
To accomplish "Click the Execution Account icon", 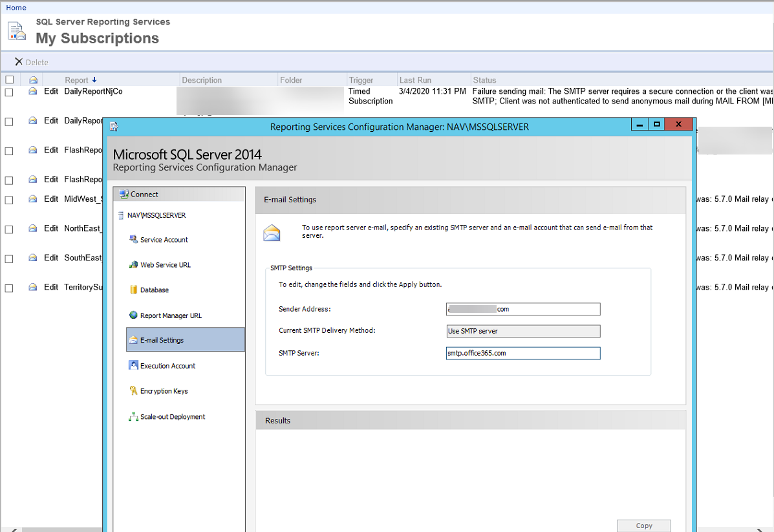I will click(x=134, y=366).
